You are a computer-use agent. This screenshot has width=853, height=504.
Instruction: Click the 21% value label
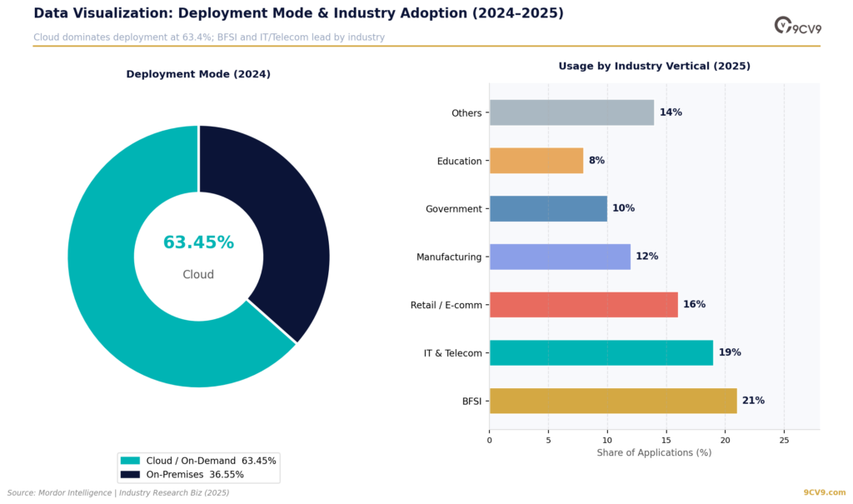(753, 400)
